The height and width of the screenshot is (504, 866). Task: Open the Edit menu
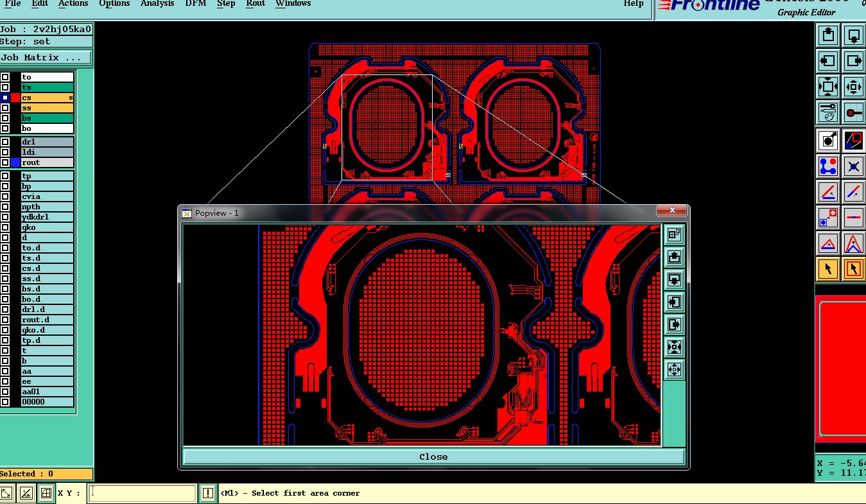click(x=40, y=4)
